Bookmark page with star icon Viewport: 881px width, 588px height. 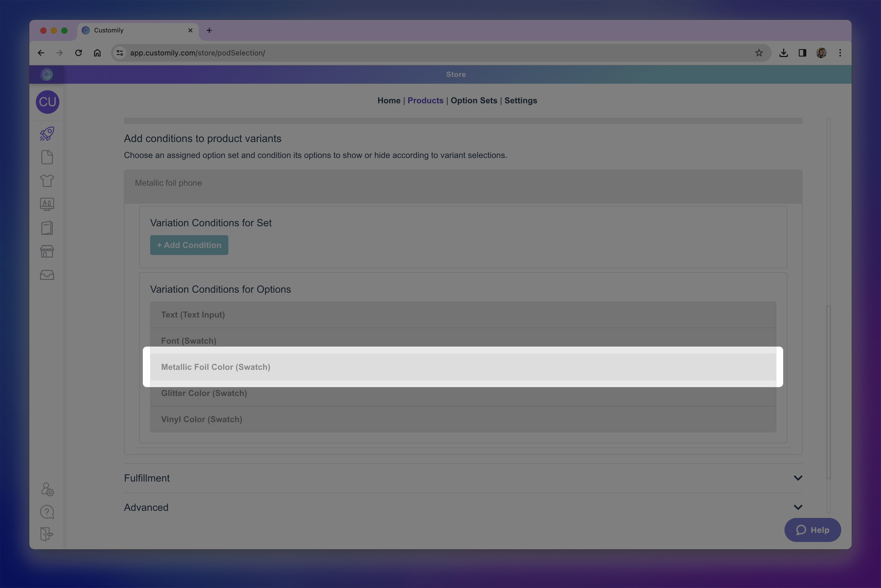click(x=759, y=53)
